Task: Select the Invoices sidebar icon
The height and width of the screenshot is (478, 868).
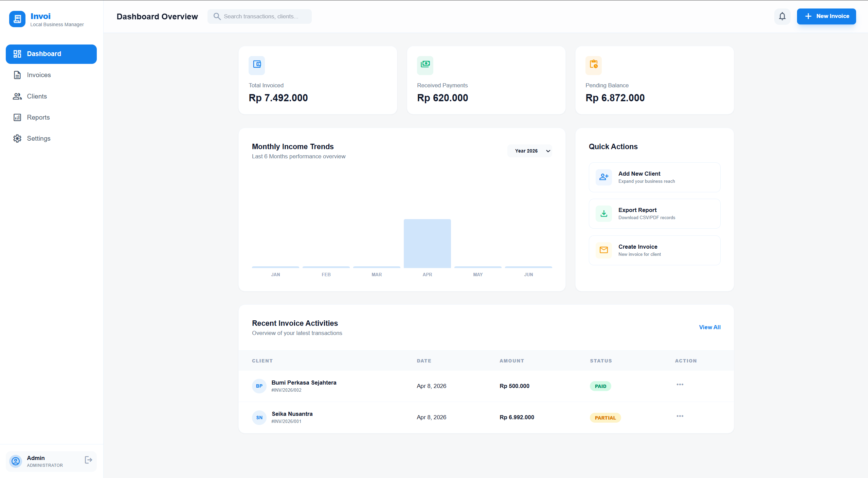Action: [x=17, y=75]
